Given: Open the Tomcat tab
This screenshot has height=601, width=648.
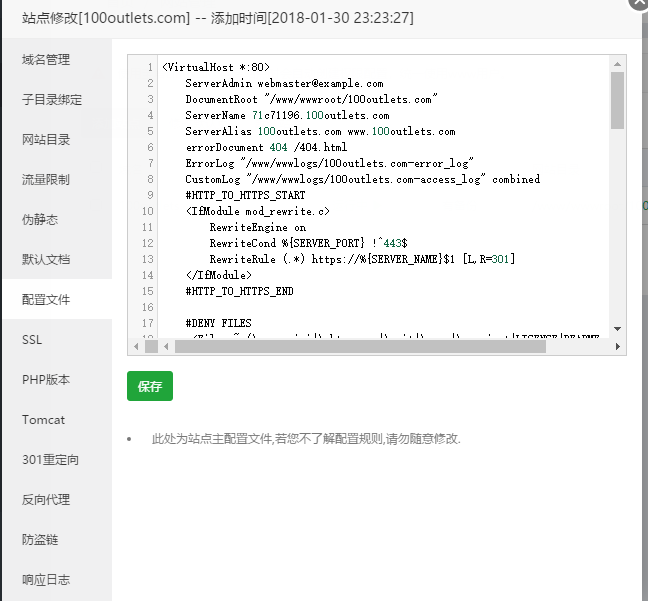Looking at the screenshot, I should 57,420.
